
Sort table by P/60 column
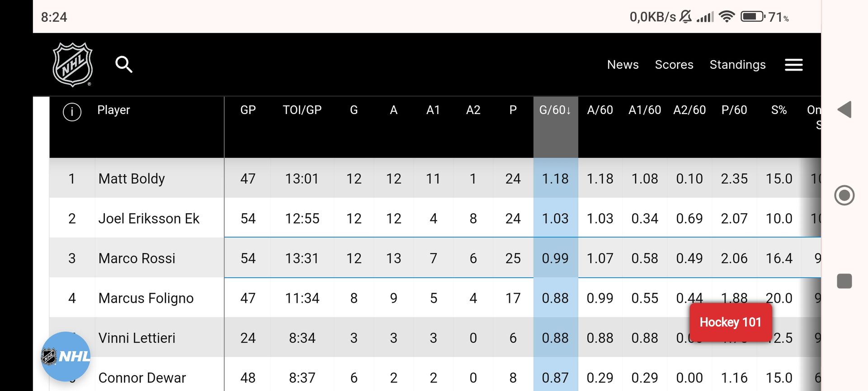point(734,110)
